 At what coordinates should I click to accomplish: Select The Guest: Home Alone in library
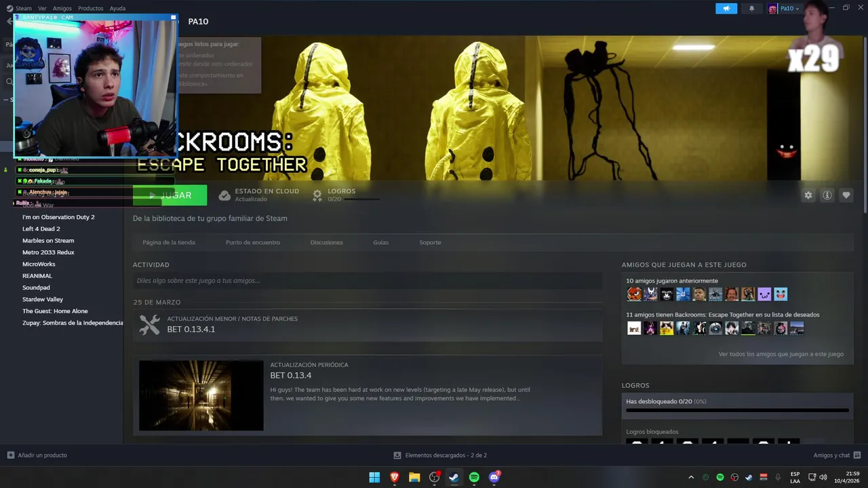pos(55,311)
